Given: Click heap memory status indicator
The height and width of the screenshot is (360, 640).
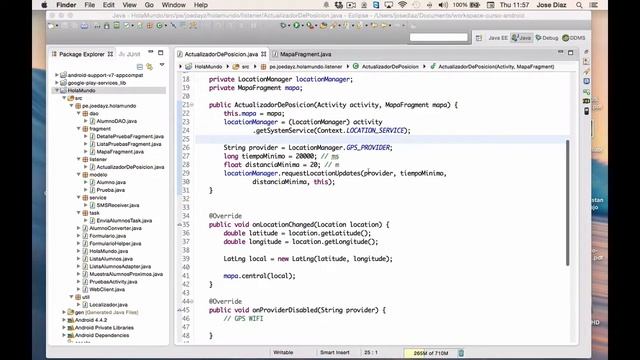Looking at the screenshot, I should 430,353.
